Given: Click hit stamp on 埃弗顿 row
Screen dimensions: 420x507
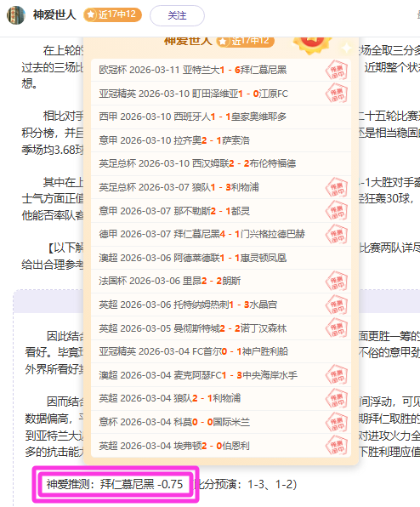Looking at the screenshot, I should (x=337, y=446).
